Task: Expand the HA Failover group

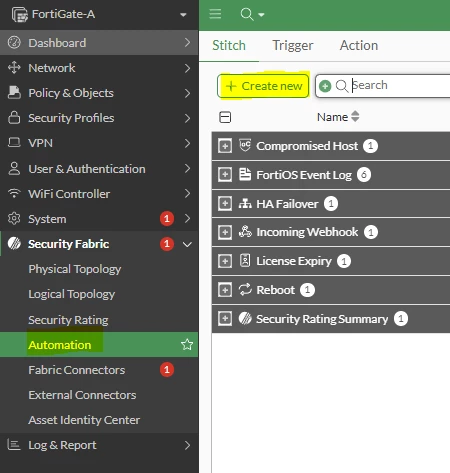Action: coord(225,203)
